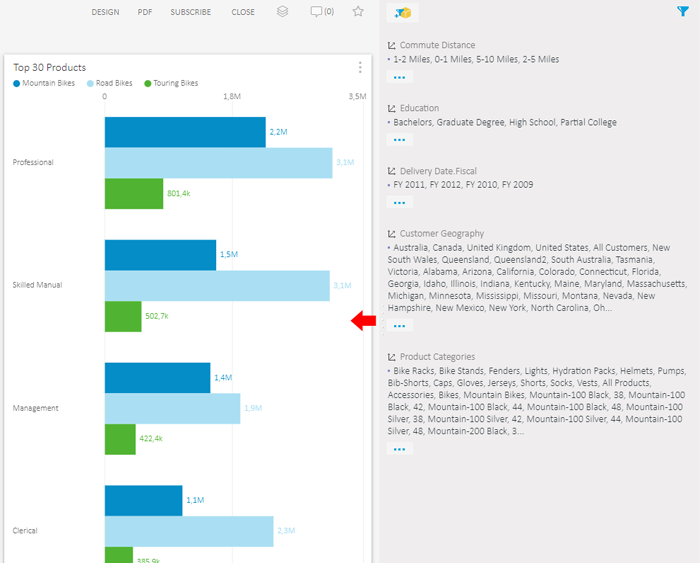Click the Delivery Date.Fiscal filter title
700x563 pixels.
(438, 171)
